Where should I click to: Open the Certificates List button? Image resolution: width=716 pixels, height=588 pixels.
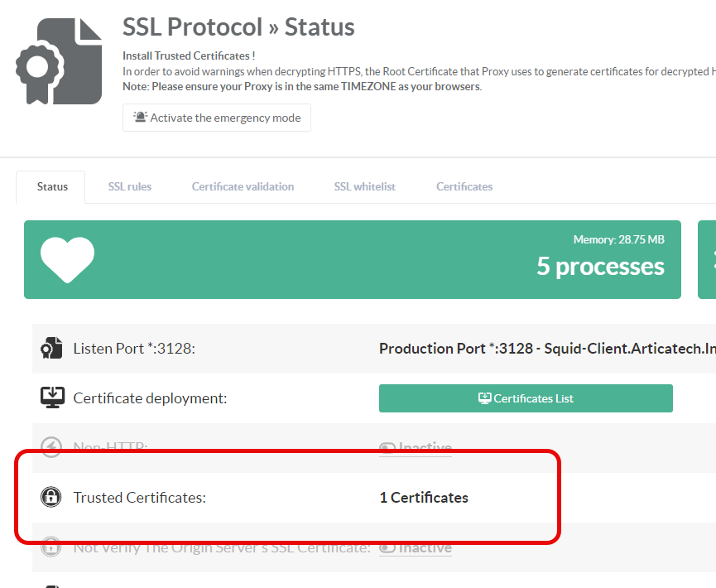[526, 398]
